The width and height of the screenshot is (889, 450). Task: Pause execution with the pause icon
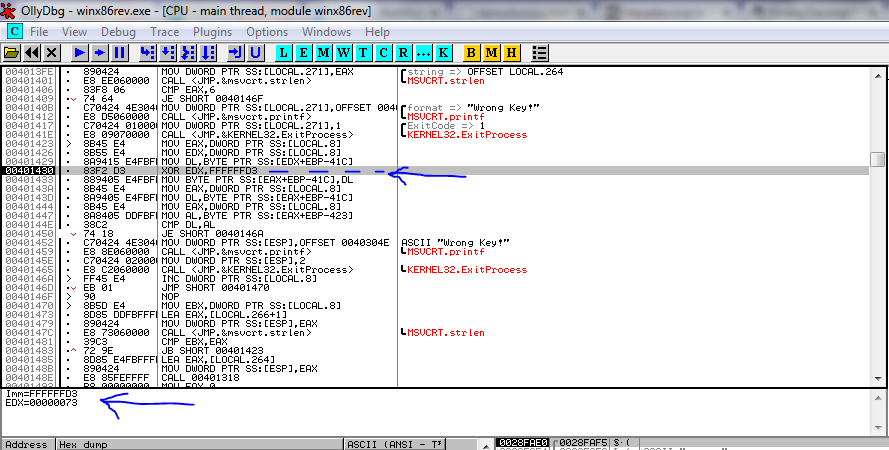120,53
